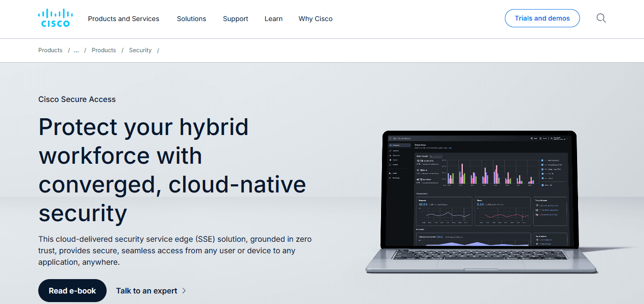Screen dimensions: 644x304
Task: Open the Learn menu
Action: tap(273, 19)
